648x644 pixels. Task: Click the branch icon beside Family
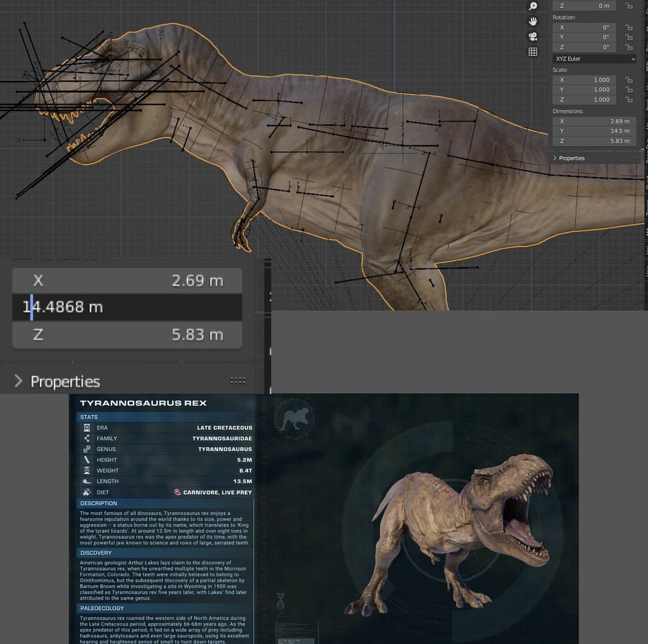pyautogui.click(x=87, y=438)
